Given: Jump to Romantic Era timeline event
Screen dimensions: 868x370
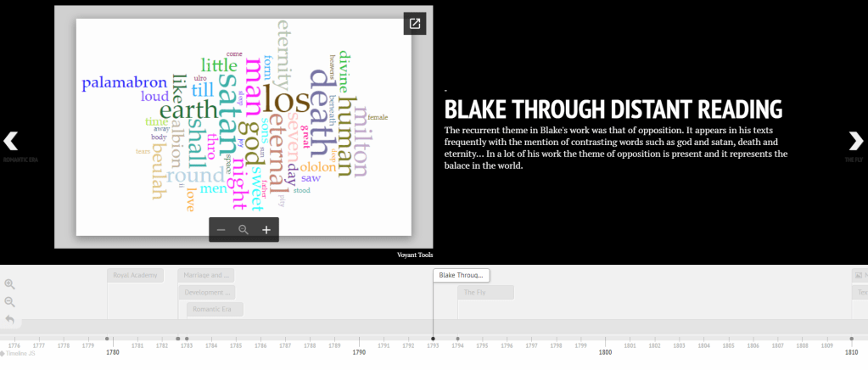Looking at the screenshot, I should (x=215, y=310).
